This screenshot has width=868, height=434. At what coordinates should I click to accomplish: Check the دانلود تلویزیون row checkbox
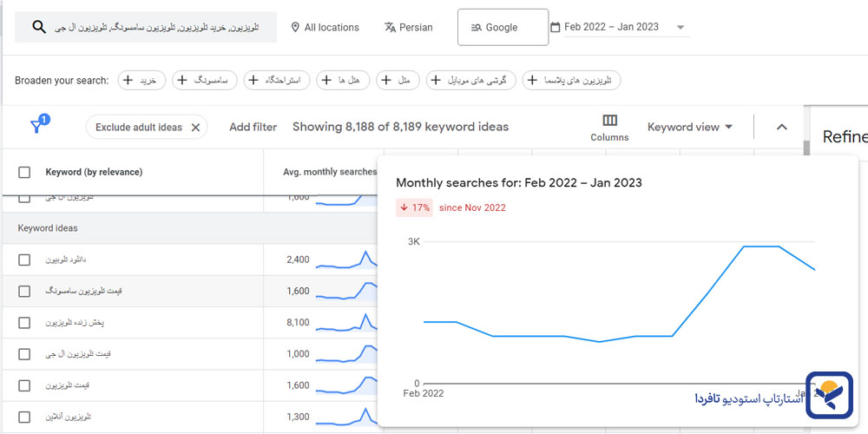(x=24, y=260)
